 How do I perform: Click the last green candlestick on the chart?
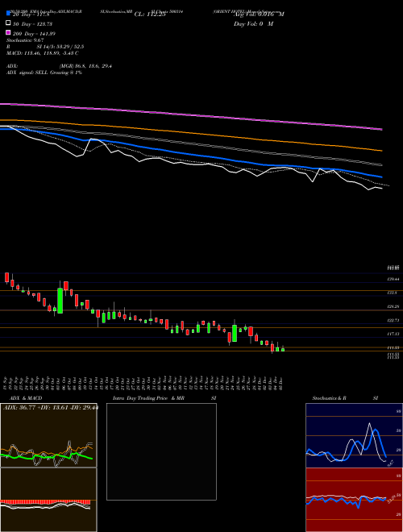[x=283, y=349]
